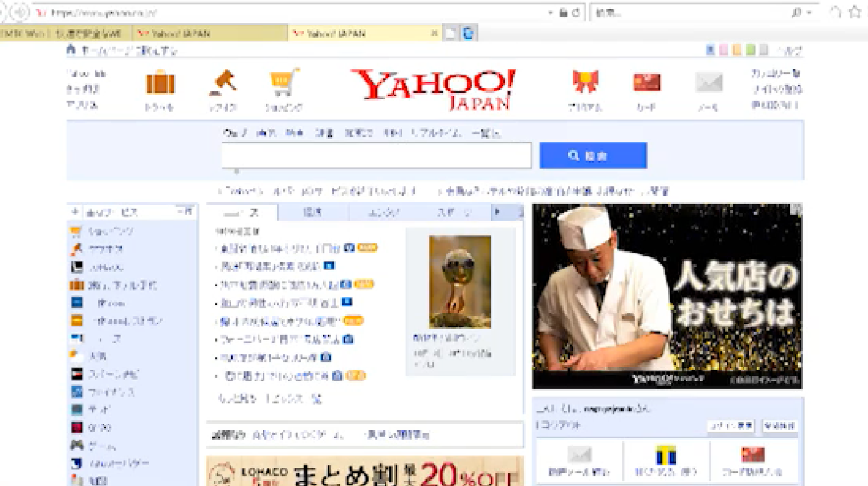Open the Finance chart item in the left sidebar
Image resolution: width=868 pixels, height=486 pixels.
[x=102, y=392]
